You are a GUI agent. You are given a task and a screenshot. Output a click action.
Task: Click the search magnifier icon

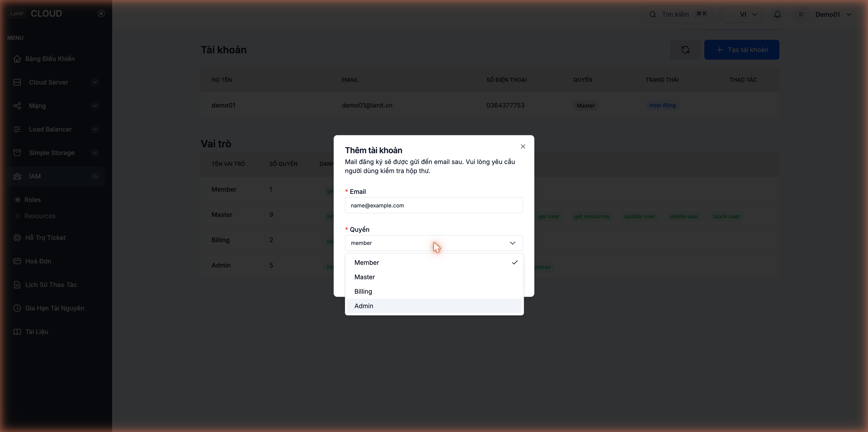pos(653,14)
